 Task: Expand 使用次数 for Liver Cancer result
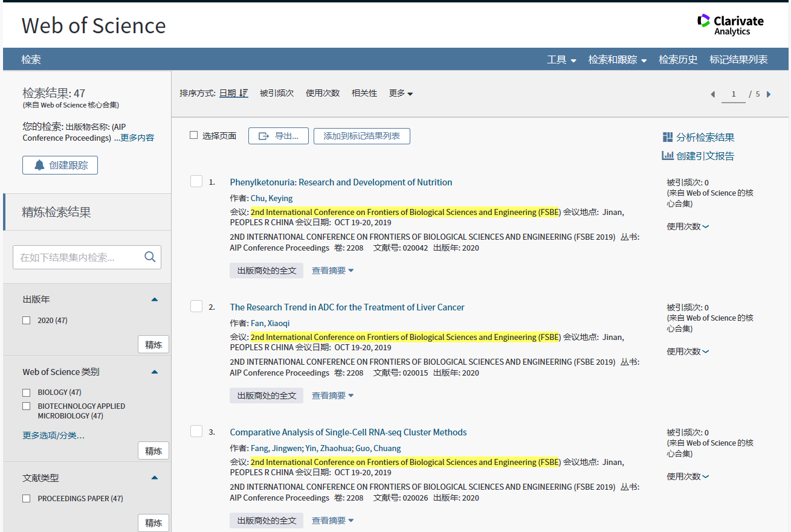pos(688,351)
